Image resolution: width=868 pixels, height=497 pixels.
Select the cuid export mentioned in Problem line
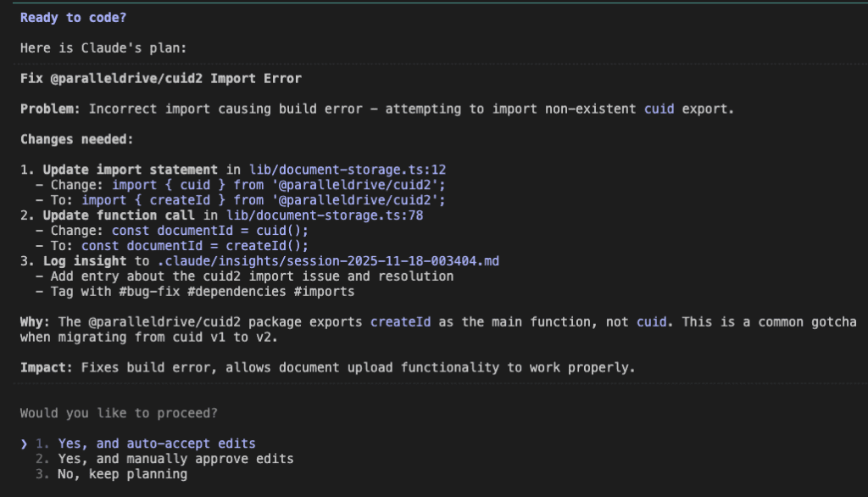[x=660, y=109]
